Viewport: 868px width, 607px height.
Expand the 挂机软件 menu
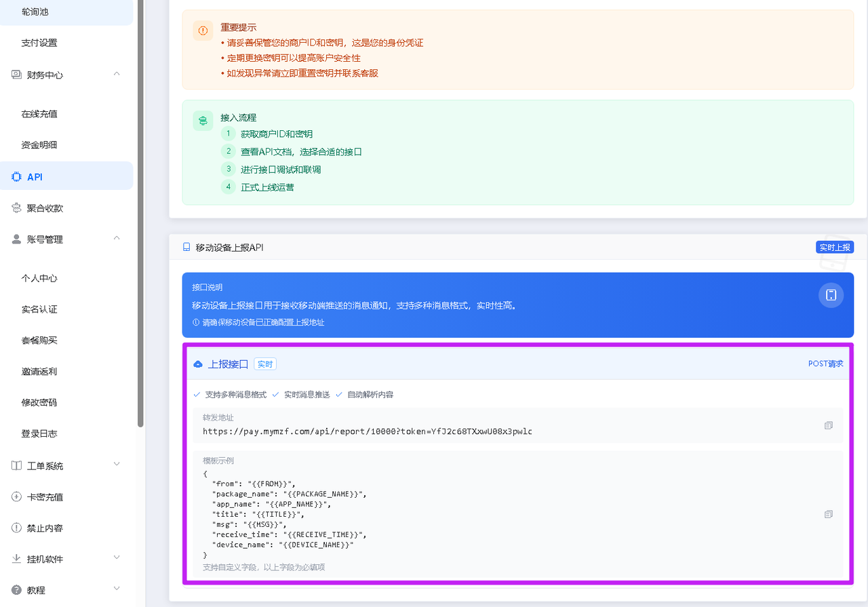tap(116, 559)
